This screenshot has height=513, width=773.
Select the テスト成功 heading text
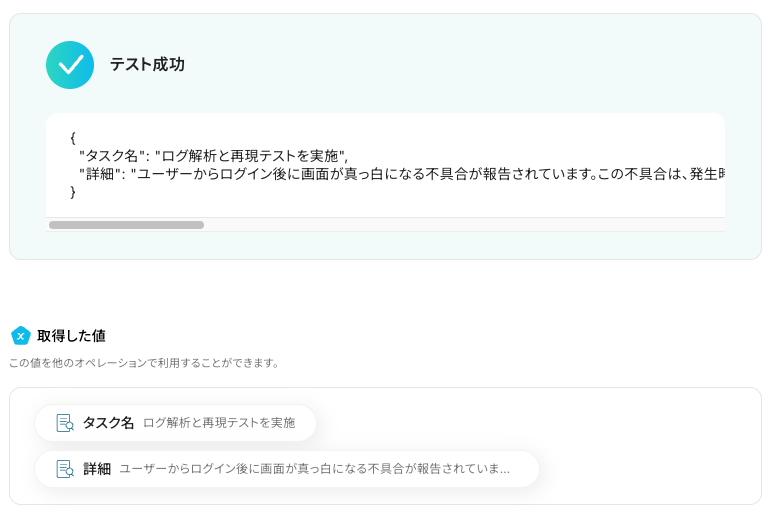[147, 65]
